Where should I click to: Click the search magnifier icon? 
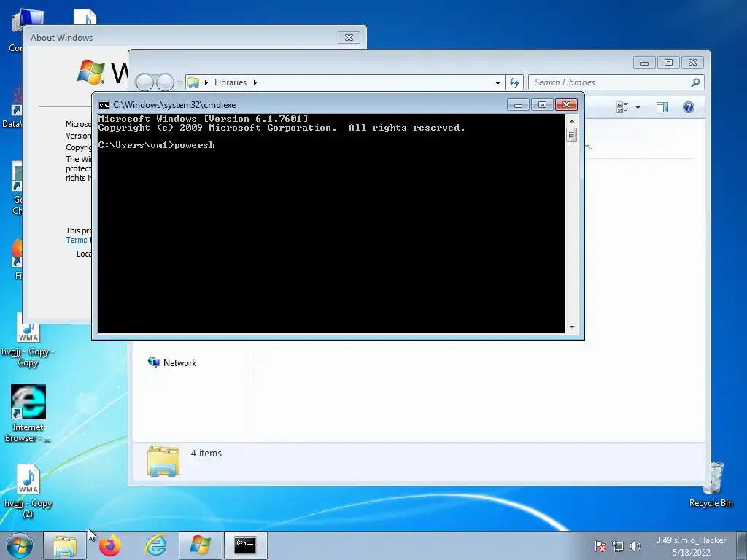click(x=695, y=82)
